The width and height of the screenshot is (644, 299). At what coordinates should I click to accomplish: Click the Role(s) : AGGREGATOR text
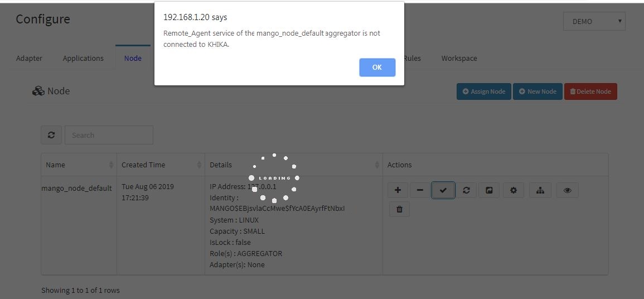click(245, 253)
